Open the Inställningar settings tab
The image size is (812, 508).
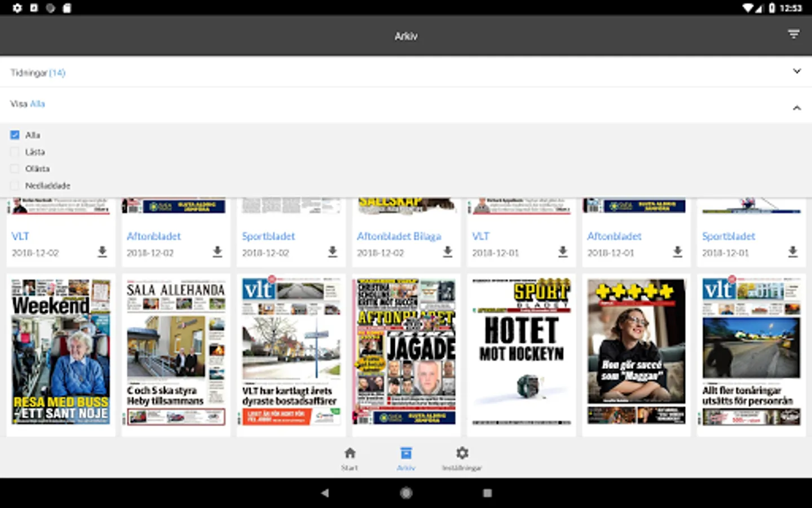coord(462,458)
